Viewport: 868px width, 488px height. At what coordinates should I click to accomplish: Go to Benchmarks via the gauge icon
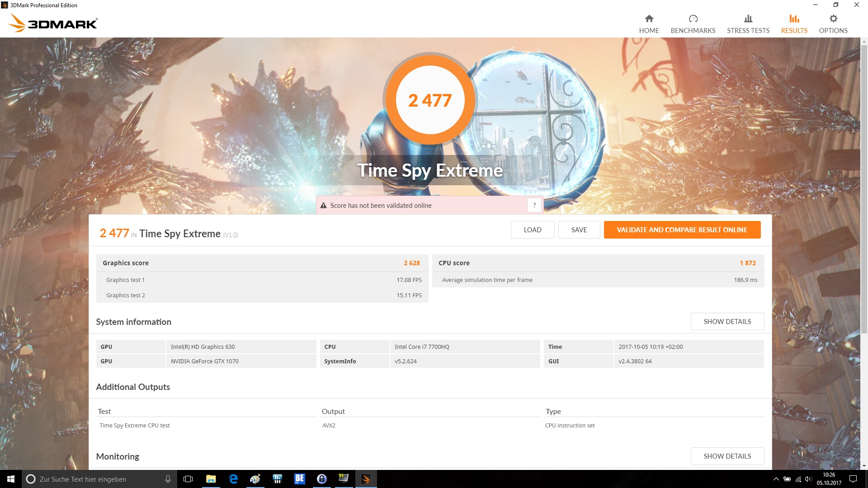tap(693, 19)
